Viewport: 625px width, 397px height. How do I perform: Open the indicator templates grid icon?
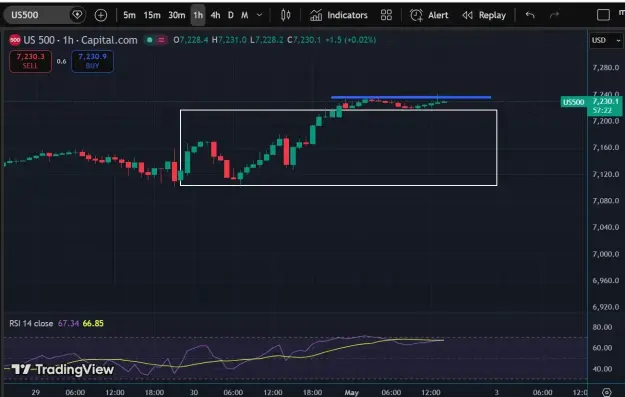(386, 15)
